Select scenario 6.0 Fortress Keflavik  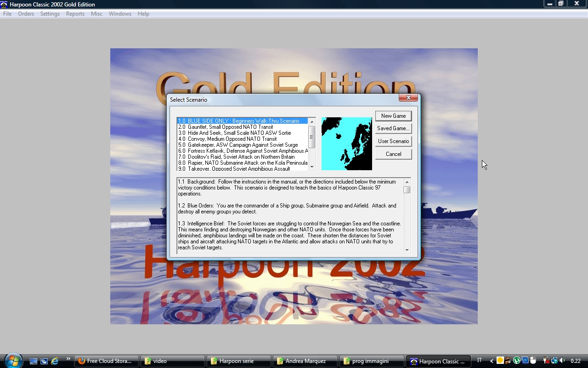[x=243, y=151]
